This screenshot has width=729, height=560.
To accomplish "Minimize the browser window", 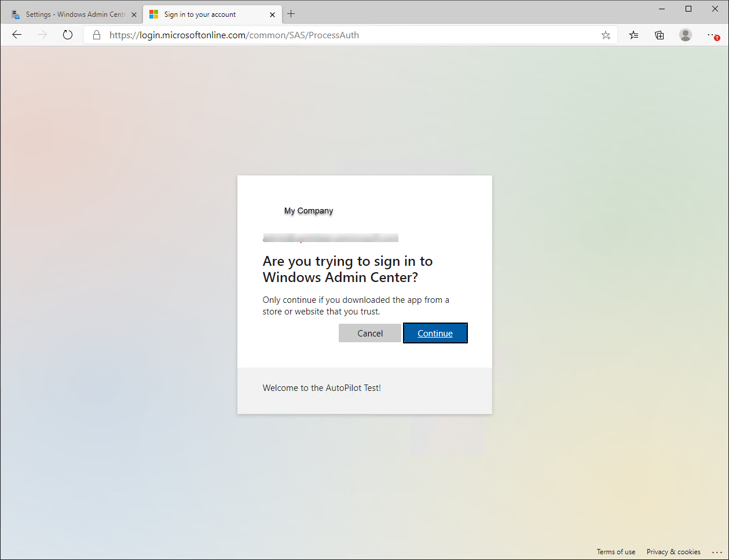I will (x=662, y=8).
